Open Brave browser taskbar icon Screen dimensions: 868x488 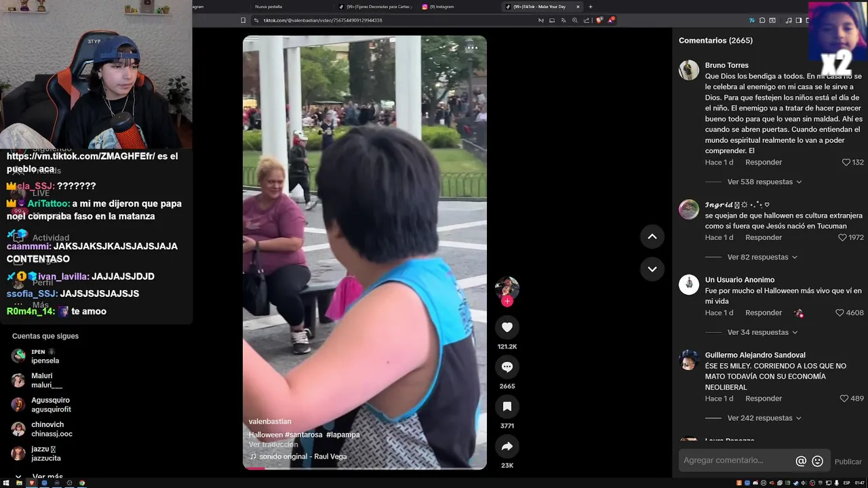point(32,483)
